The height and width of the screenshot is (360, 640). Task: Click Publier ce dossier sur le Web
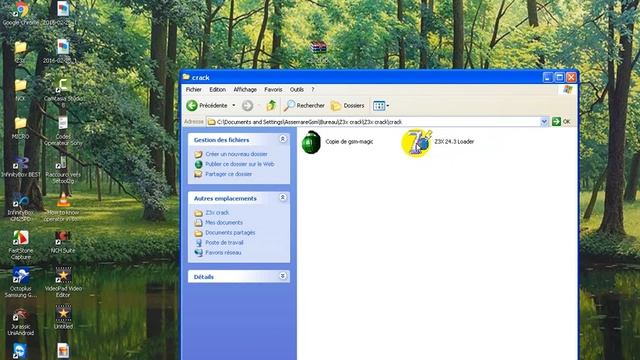tap(240, 164)
